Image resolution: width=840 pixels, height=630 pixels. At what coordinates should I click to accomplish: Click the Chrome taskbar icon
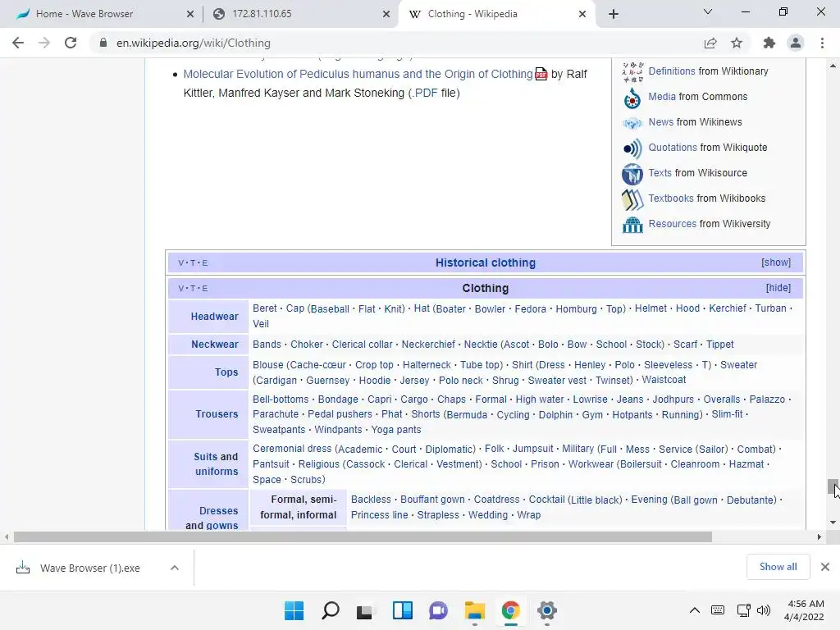510,610
